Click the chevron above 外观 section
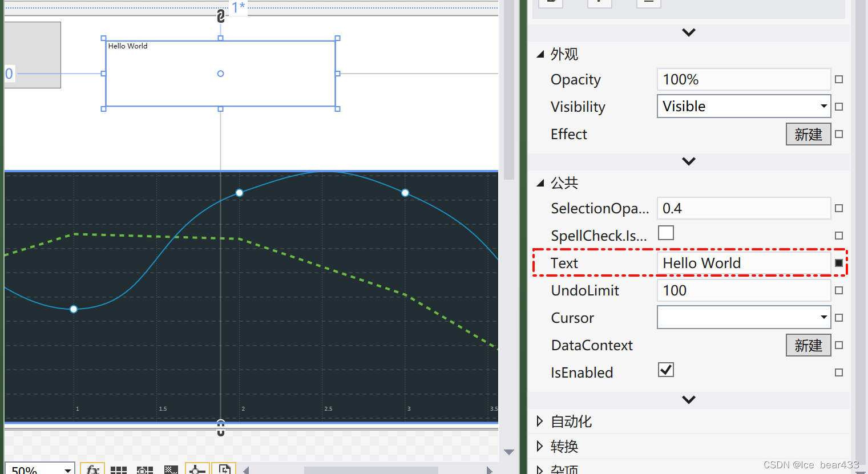The image size is (868, 474). 689,33
